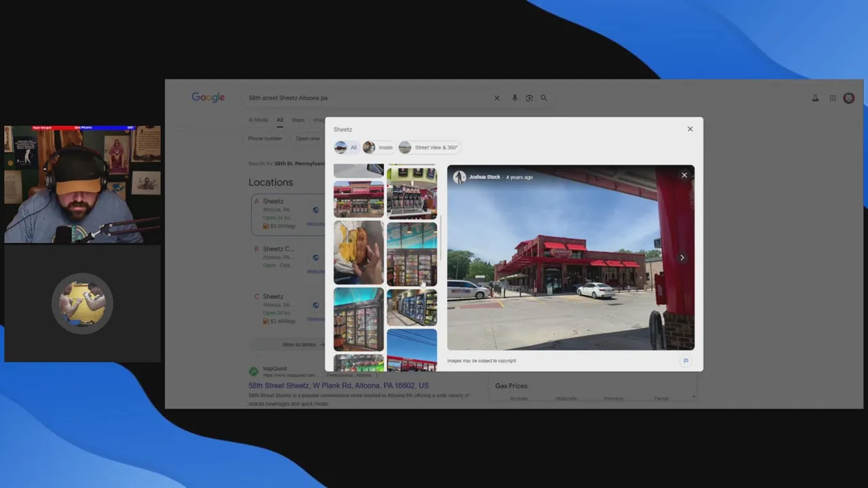Close the Sheetz photo gallery dialog
This screenshot has width=868, height=488.
(x=690, y=129)
